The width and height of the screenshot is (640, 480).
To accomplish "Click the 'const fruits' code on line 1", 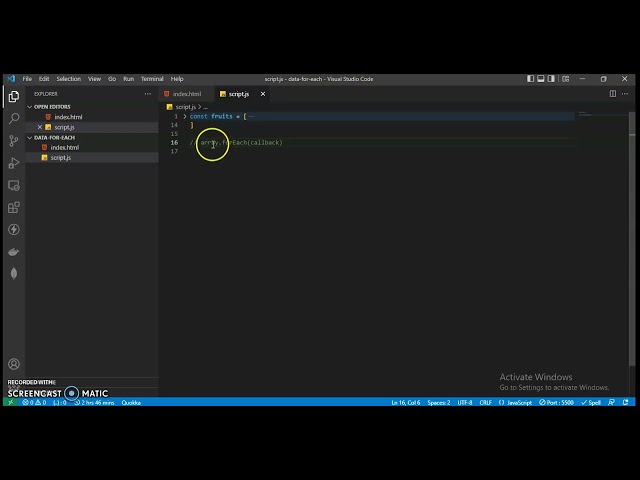I will tap(211, 116).
